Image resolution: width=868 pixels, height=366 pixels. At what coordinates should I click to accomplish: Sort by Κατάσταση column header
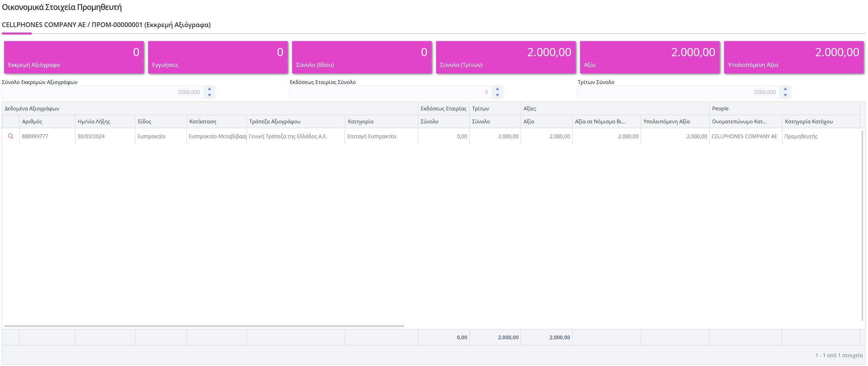(x=217, y=122)
